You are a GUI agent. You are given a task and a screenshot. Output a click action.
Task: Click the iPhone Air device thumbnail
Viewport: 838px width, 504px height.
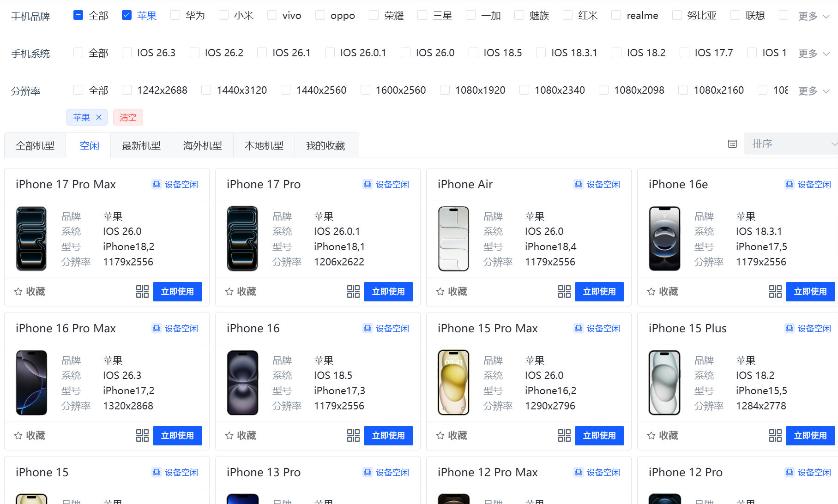click(453, 239)
